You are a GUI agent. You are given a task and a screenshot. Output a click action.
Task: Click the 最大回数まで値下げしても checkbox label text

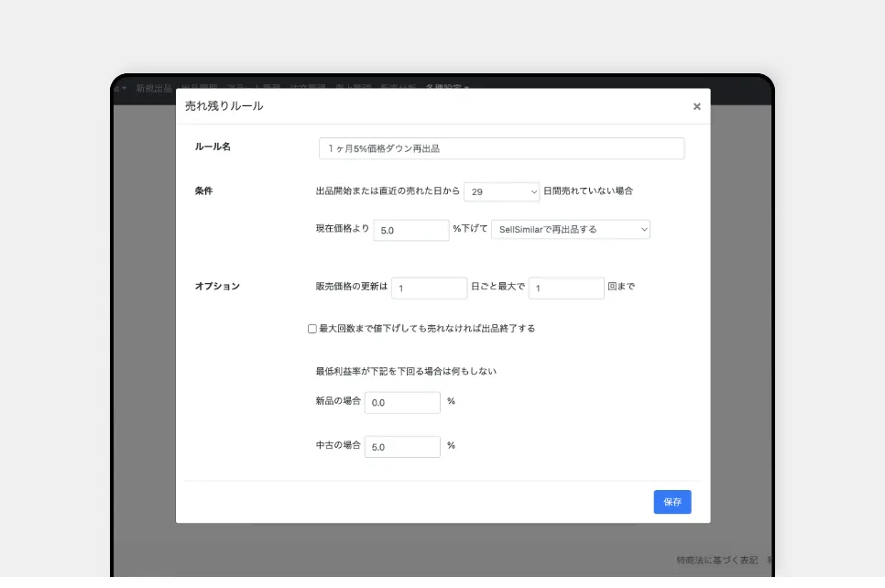[427, 328]
